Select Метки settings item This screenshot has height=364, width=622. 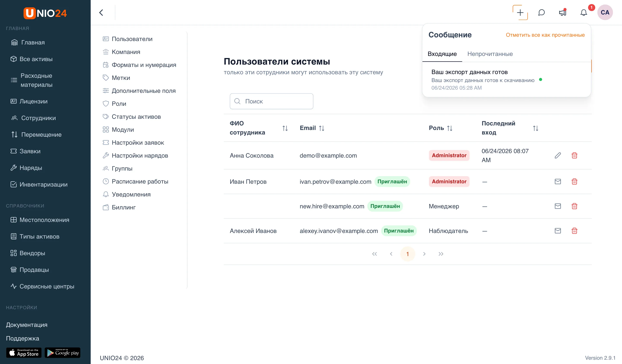[x=116, y=78]
